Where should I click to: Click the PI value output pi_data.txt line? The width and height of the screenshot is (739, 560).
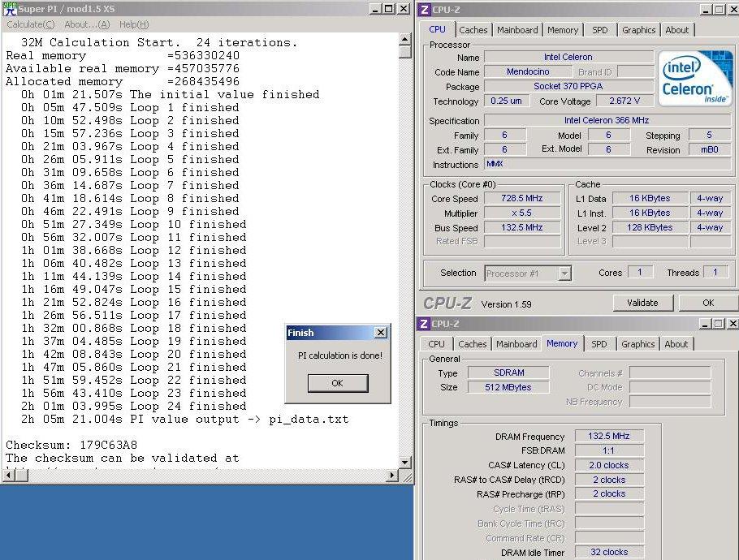(x=185, y=419)
